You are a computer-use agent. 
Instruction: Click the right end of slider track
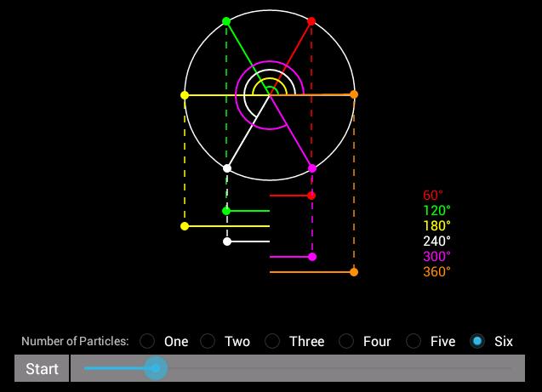513,368
